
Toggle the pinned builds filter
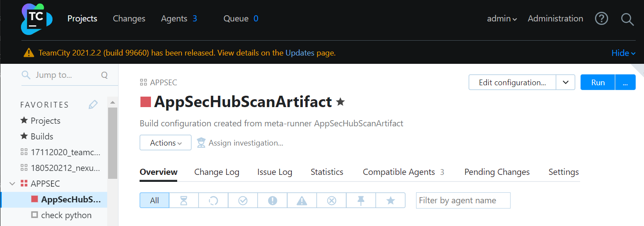[361, 201]
